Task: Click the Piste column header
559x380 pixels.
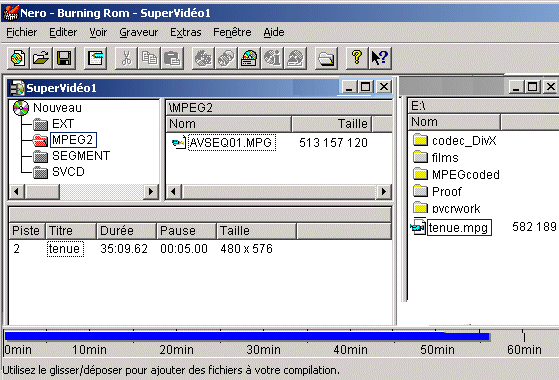Action: 27,231
